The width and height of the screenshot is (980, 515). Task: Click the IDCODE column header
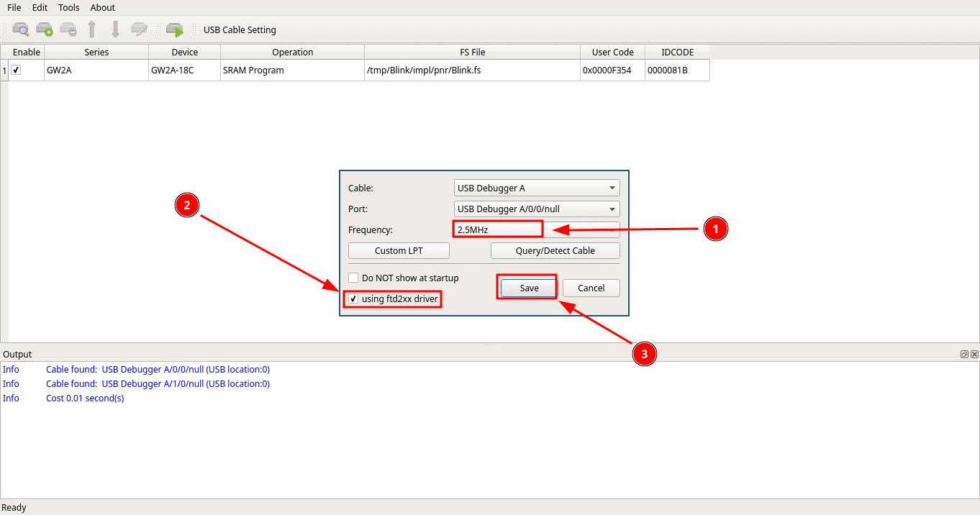tap(677, 52)
